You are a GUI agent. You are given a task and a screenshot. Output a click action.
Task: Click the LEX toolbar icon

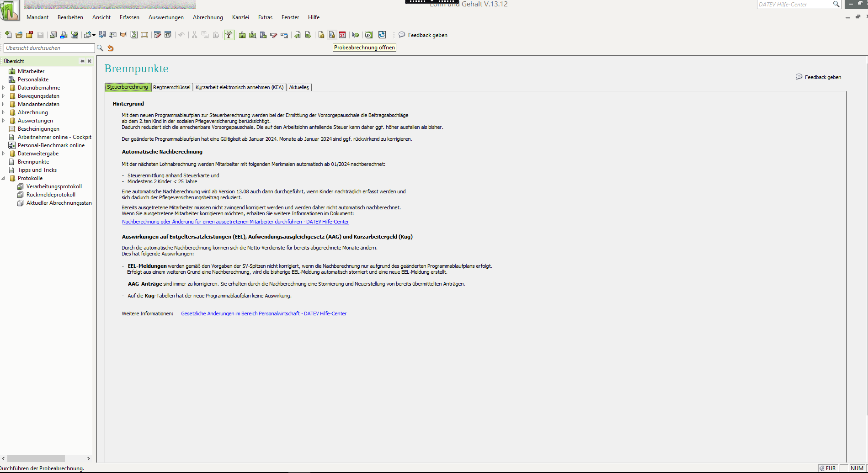pos(368,35)
